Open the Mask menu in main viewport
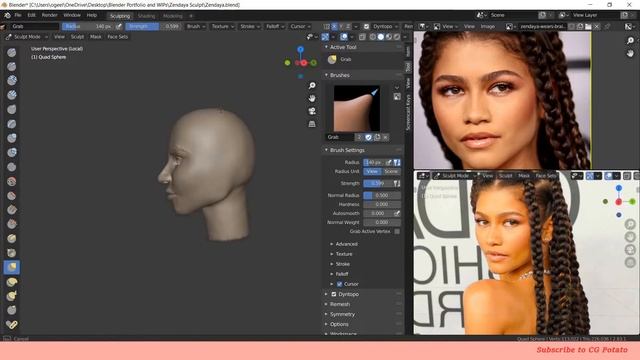 click(x=96, y=37)
